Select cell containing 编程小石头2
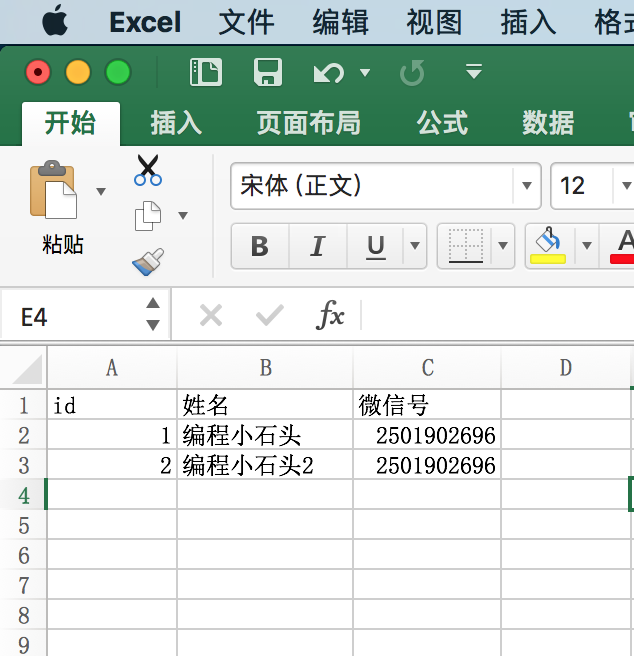634x656 pixels. tap(265, 465)
